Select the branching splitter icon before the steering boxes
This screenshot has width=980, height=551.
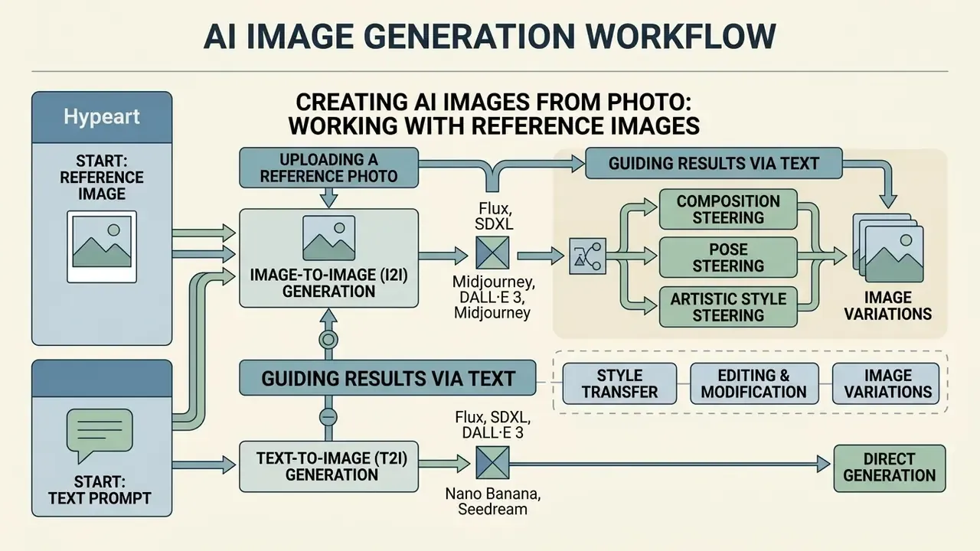588,257
